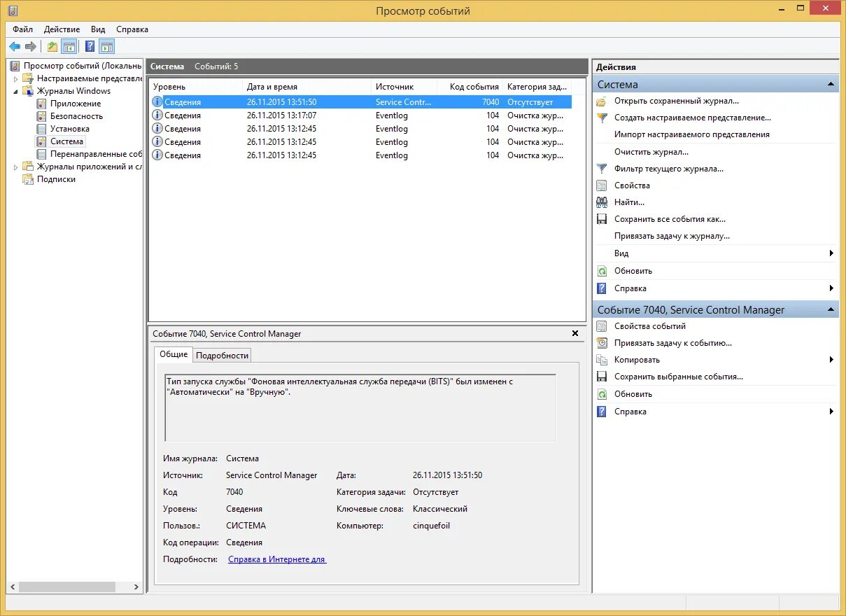Click the Безопасность log icon in tree
The width and height of the screenshot is (846, 616).
click(42, 116)
